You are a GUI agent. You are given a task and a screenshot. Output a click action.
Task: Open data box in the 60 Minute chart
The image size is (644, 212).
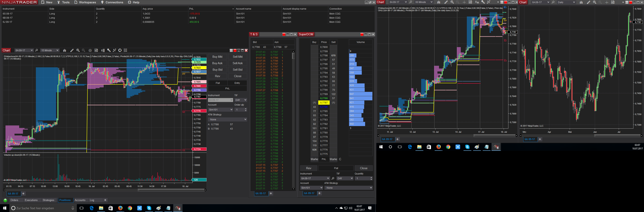point(470,2)
